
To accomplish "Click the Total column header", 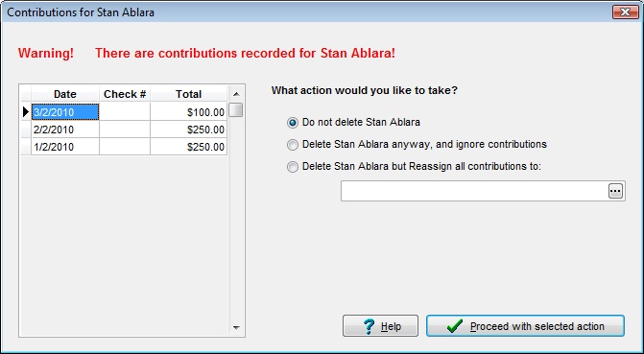I will (188, 94).
